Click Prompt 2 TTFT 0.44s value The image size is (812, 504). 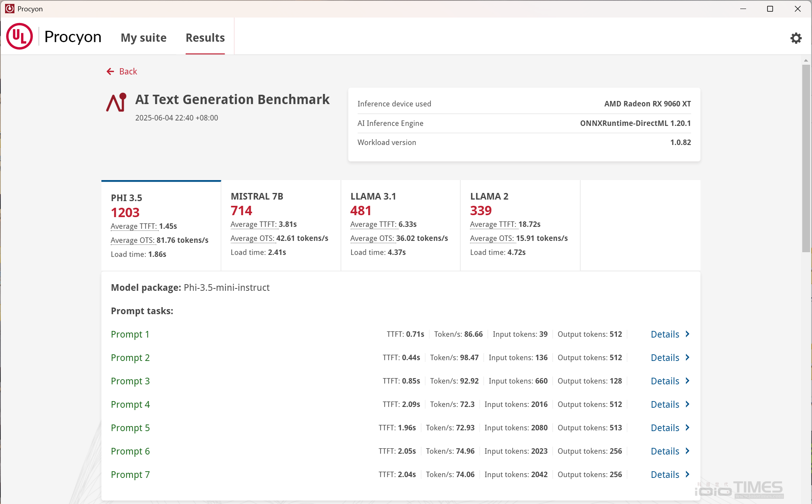(411, 357)
